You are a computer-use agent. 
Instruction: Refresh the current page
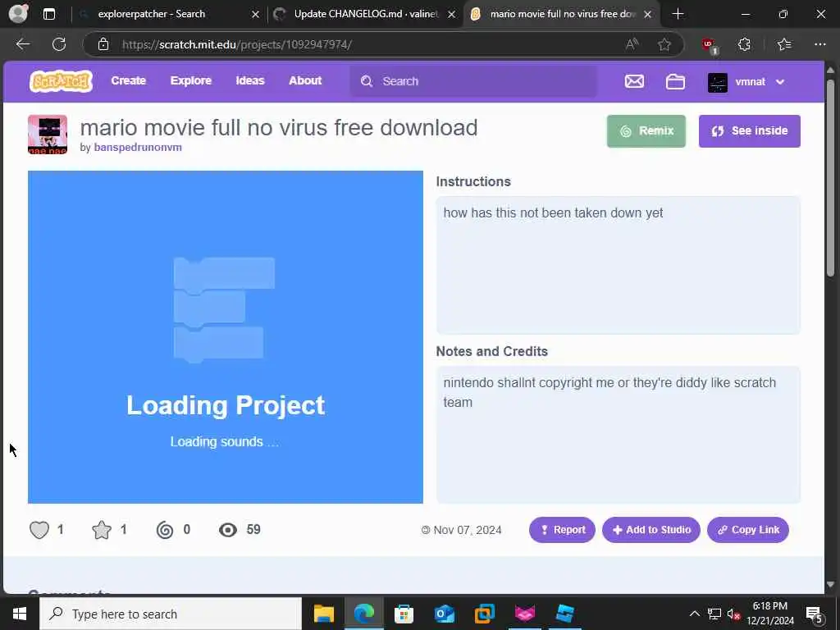(59, 44)
